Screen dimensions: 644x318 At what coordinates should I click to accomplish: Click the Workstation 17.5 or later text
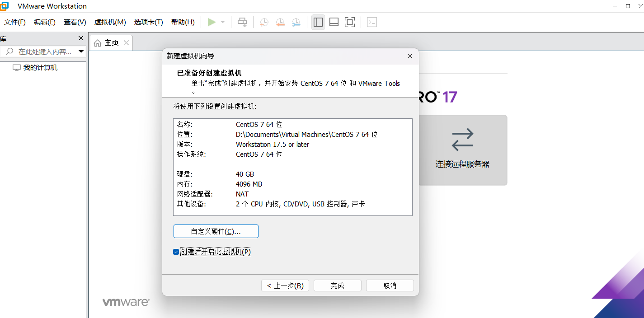pos(273,145)
